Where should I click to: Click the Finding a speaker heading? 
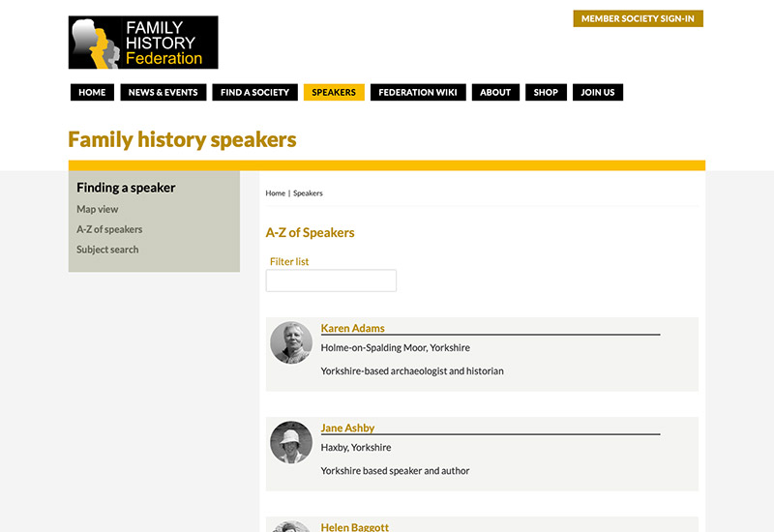pyautogui.click(x=126, y=188)
